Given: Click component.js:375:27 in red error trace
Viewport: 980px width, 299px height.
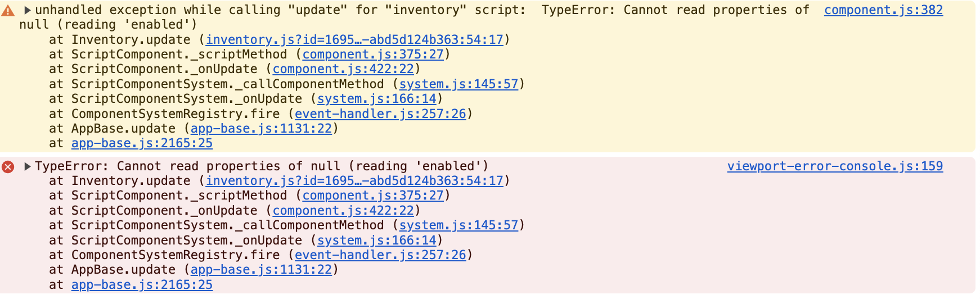Looking at the screenshot, I should pyautogui.click(x=373, y=196).
